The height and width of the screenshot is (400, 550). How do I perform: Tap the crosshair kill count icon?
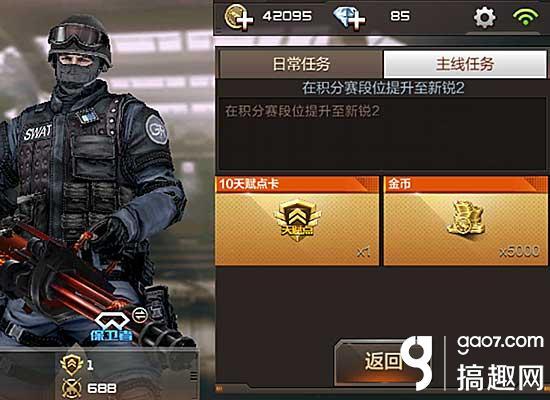pyautogui.click(x=72, y=388)
